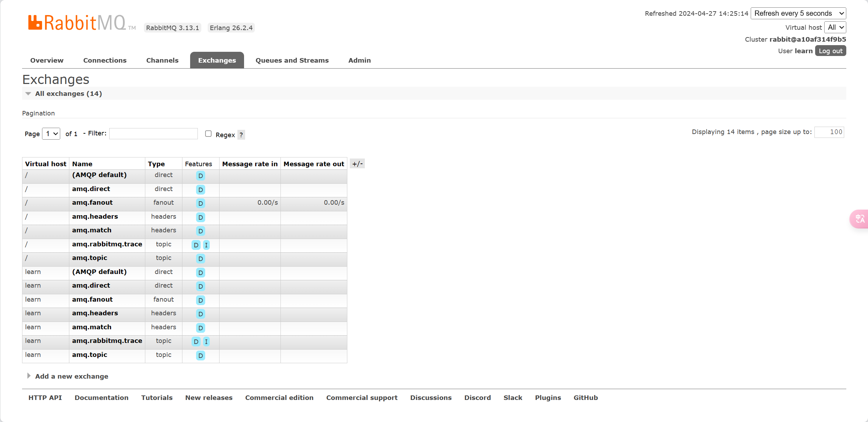Enable the Regex checkbox

click(208, 134)
